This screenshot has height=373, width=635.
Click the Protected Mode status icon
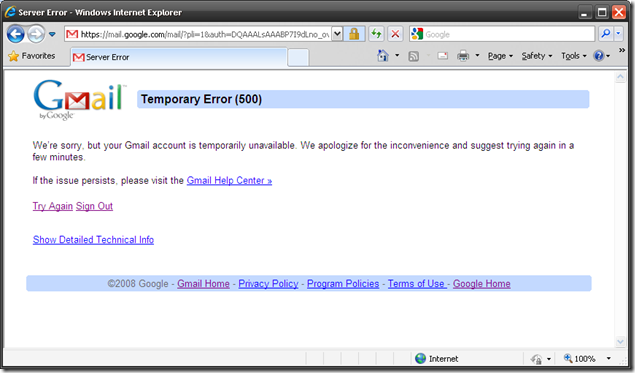point(537,359)
